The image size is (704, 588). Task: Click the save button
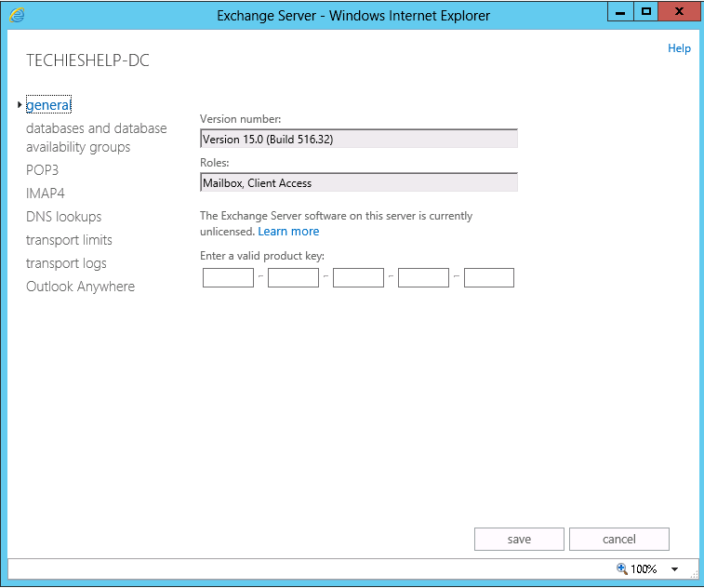pyautogui.click(x=519, y=539)
